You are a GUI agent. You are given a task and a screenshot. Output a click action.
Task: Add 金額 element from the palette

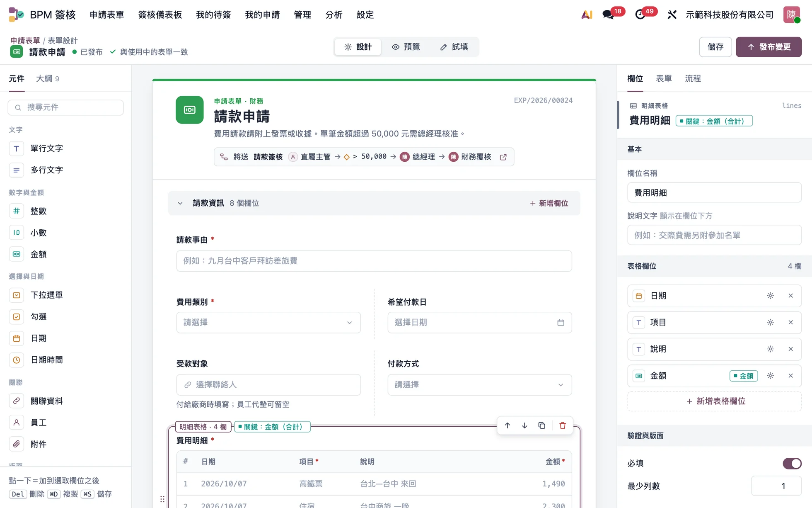pyautogui.click(x=66, y=254)
